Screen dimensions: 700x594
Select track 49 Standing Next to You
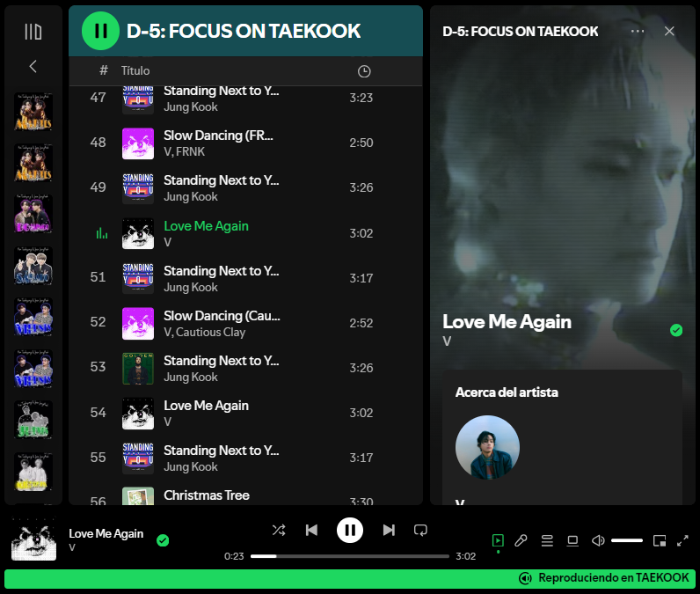click(x=245, y=188)
